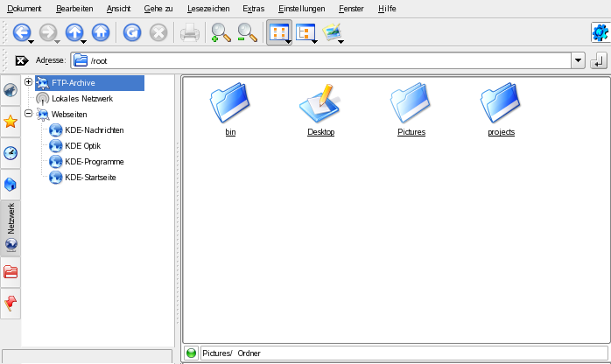Collapse the Webseiten tree node
This screenshot has height=364, width=611.
tap(29, 114)
